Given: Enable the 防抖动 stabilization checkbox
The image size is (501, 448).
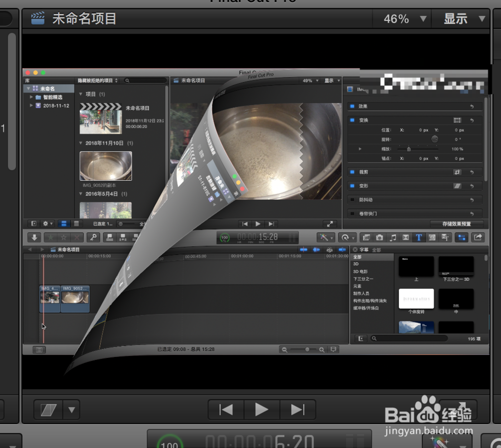Looking at the screenshot, I should [352, 200].
